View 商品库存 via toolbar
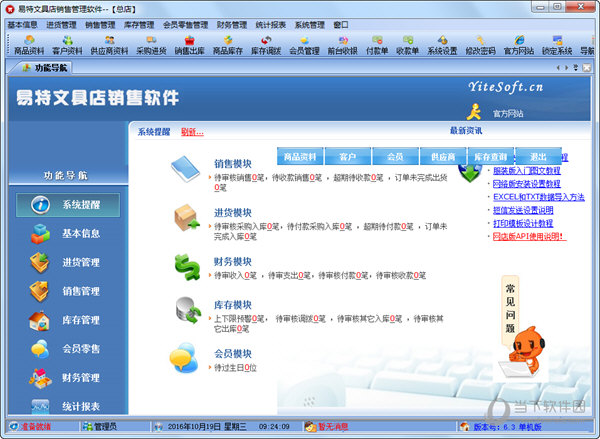Image resolution: width=600 pixels, height=439 pixels. [228, 45]
